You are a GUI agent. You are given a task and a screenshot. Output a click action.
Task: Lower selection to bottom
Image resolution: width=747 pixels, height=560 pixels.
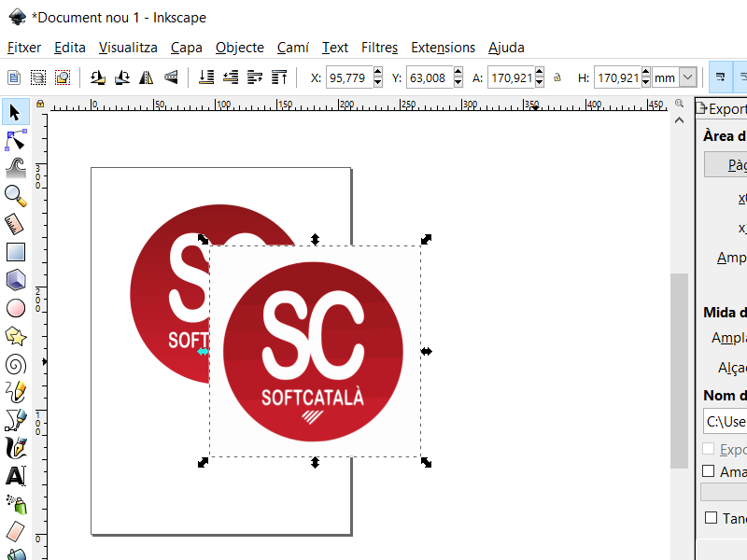206,77
